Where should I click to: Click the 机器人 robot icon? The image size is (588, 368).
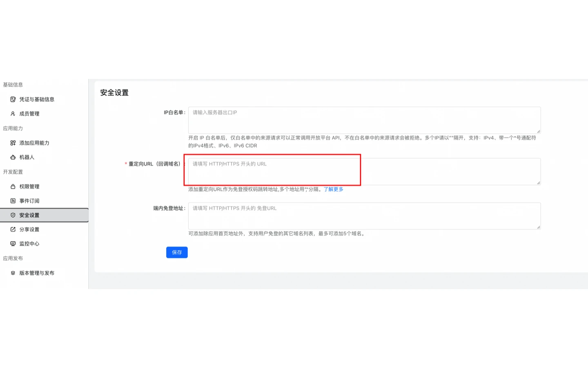coord(13,157)
